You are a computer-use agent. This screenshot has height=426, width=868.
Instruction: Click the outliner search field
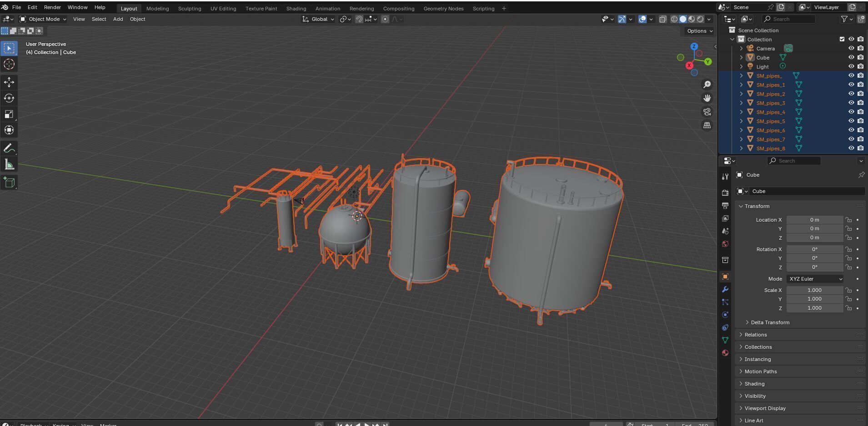point(789,19)
